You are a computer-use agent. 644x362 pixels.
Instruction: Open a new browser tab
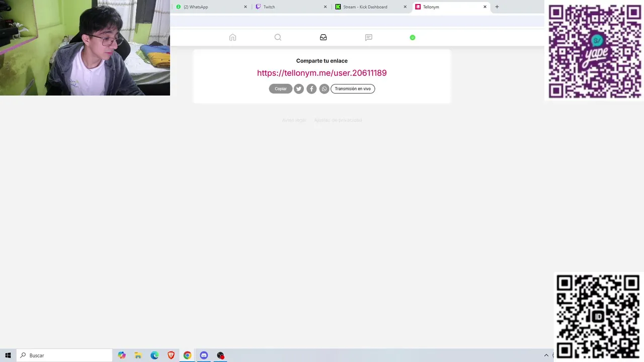[x=497, y=7]
